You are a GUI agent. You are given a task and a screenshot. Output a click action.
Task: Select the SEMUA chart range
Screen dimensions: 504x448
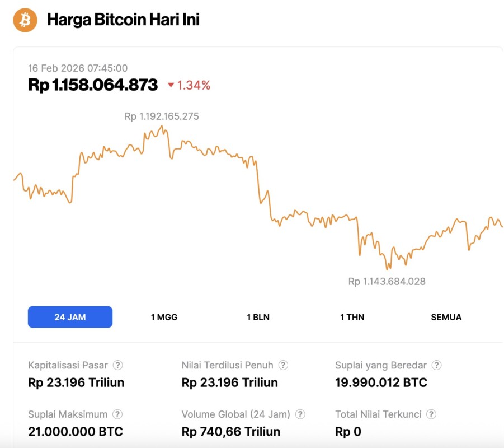click(x=446, y=317)
